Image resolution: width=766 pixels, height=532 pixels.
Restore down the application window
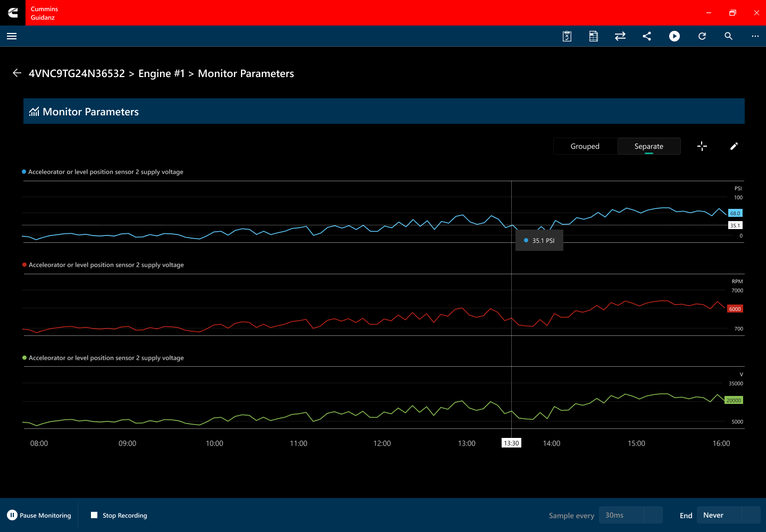(732, 13)
